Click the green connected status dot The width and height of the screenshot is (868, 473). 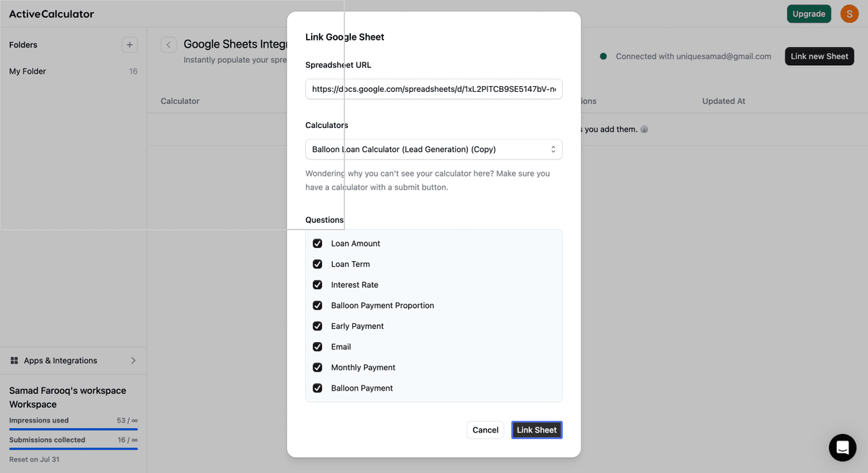pos(603,56)
